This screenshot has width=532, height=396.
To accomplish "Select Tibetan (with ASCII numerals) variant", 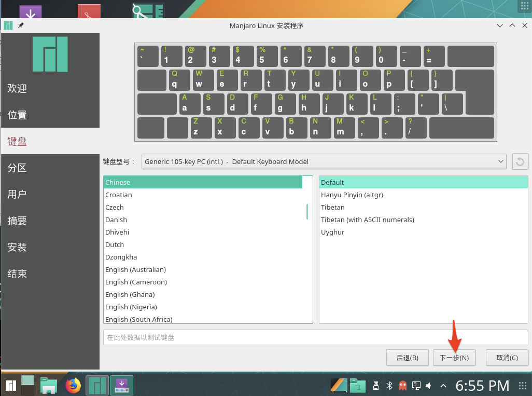I will (424, 220).
